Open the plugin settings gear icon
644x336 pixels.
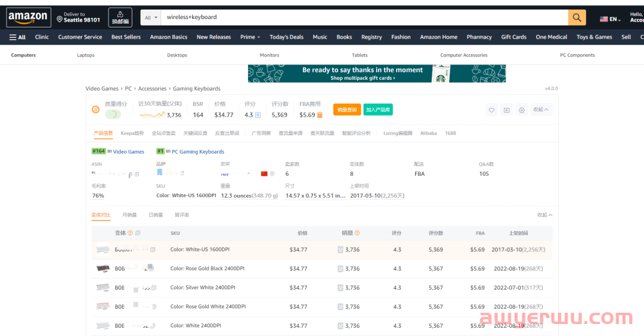(x=522, y=110)
